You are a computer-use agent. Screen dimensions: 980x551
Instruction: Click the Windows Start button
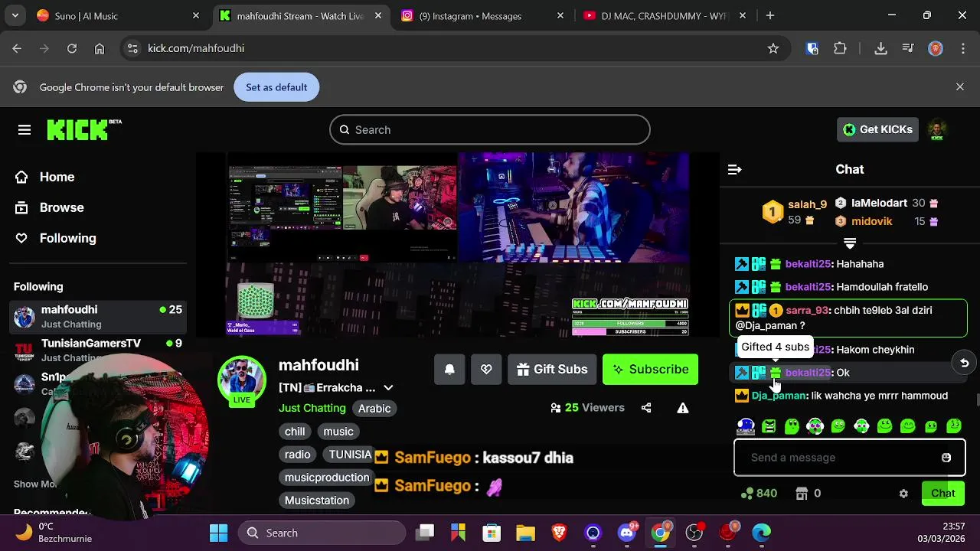218,533
